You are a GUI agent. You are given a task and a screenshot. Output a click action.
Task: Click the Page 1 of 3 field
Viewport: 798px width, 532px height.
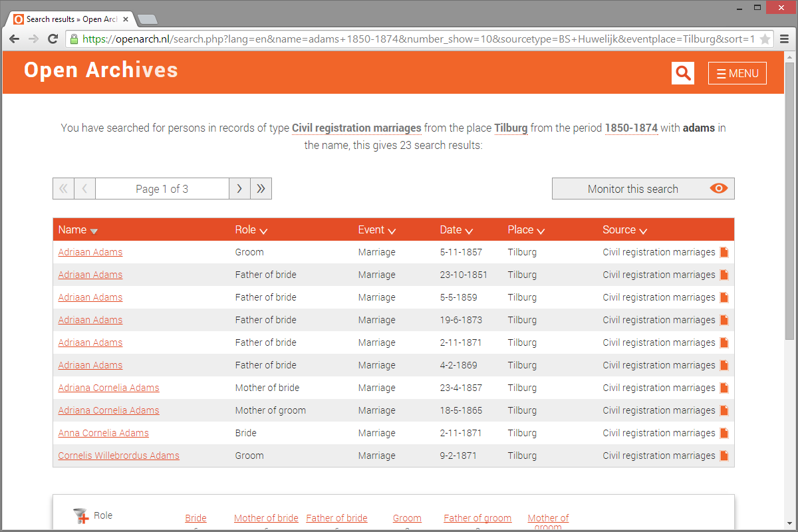point(162,189)
